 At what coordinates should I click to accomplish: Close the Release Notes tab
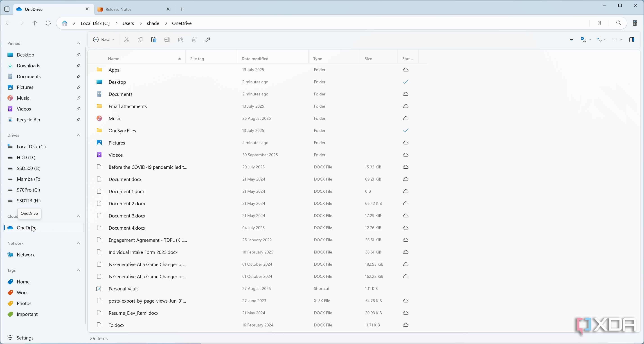[x=168, y=9]
